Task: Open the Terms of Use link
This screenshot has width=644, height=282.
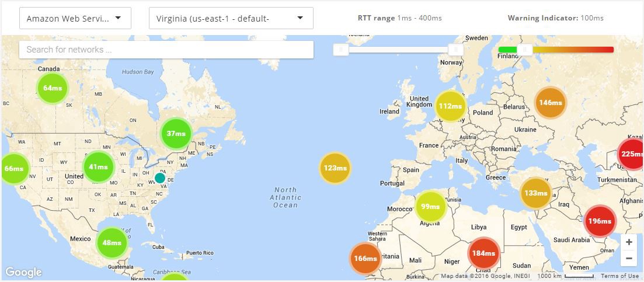Action: (x=619, y=276)
